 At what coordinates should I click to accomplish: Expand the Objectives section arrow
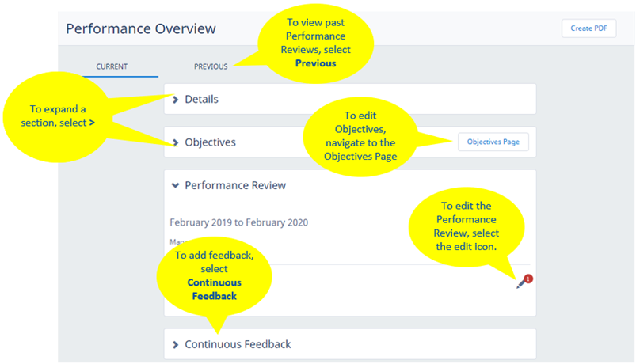[176, 142]
